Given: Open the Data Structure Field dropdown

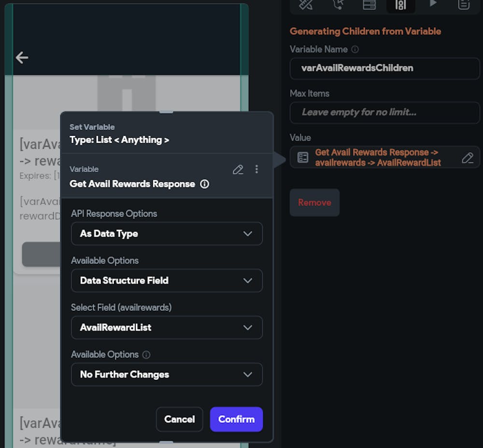Looking at the screenshot, I should click(167, 280).
